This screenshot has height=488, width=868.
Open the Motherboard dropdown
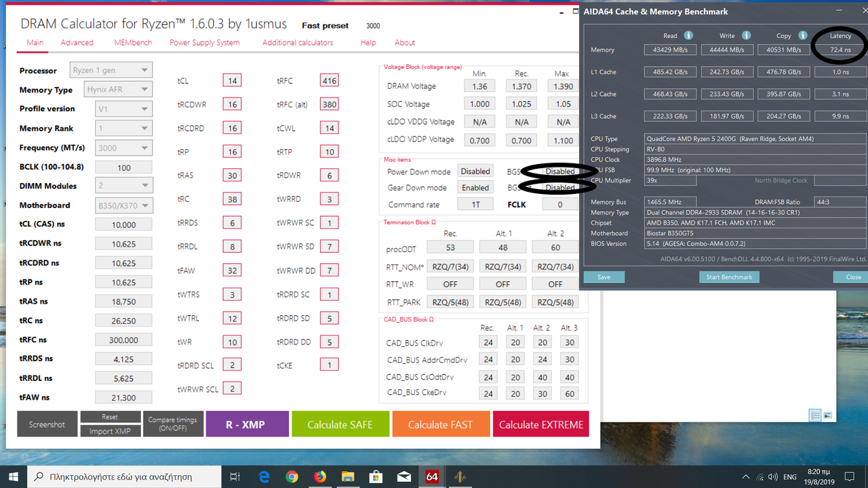click(123, 205)
